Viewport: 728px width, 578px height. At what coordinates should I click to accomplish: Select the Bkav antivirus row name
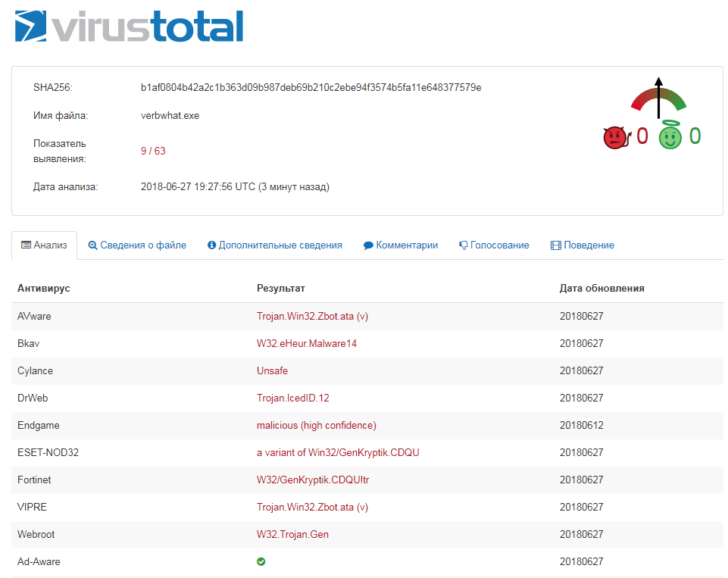coord(28,344)
